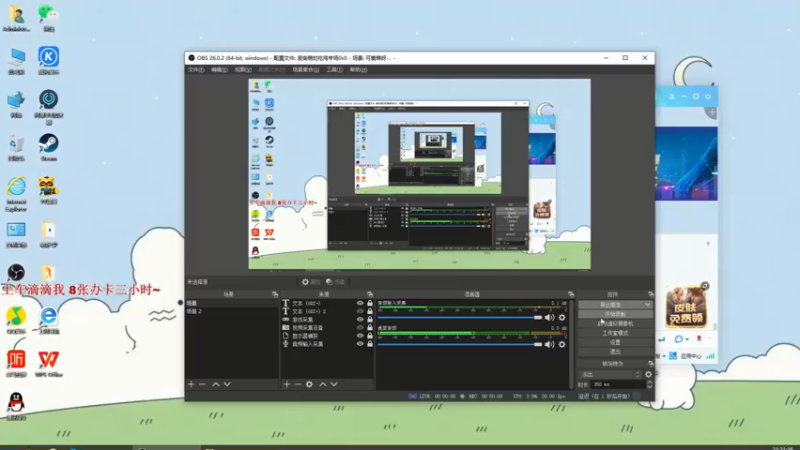Toggle lock on display capture source
Viewport: 800px width, 450px height.
pyautogui.click(x=370, y=336)
